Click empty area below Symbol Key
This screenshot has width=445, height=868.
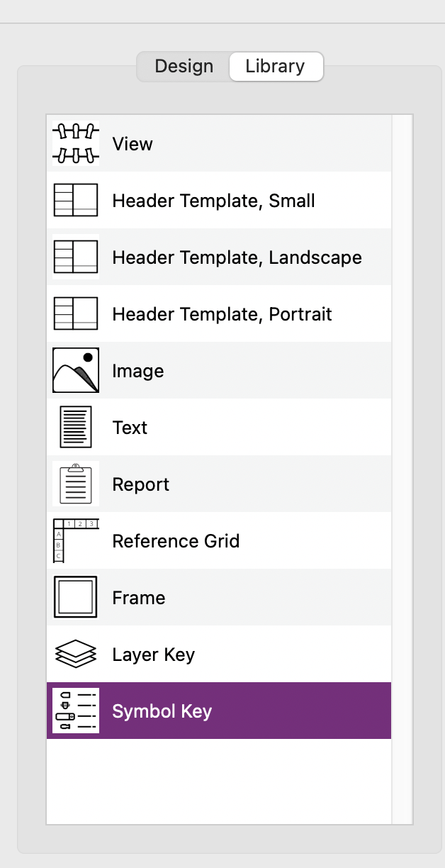(x=218, y=780)
